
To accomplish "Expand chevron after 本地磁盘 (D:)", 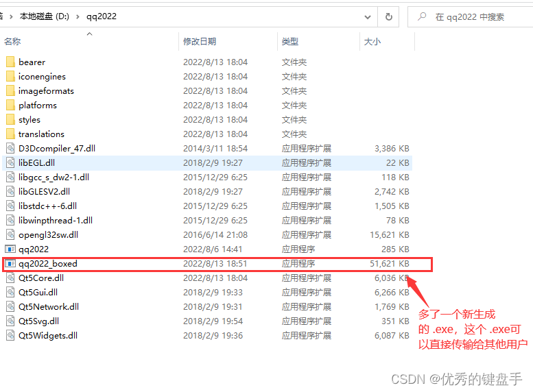I will point(78,16).
